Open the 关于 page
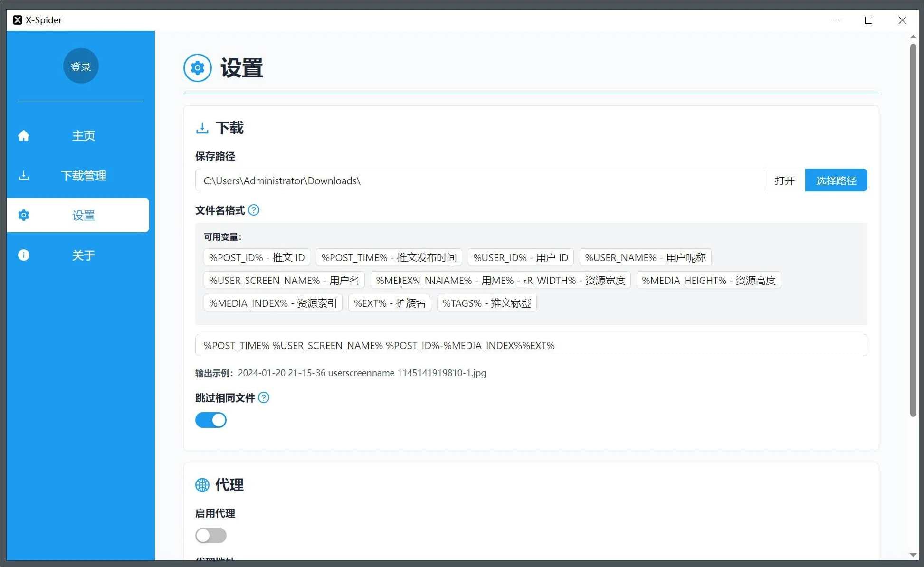Viewport: 924px width, 567px height. point(83,255)
